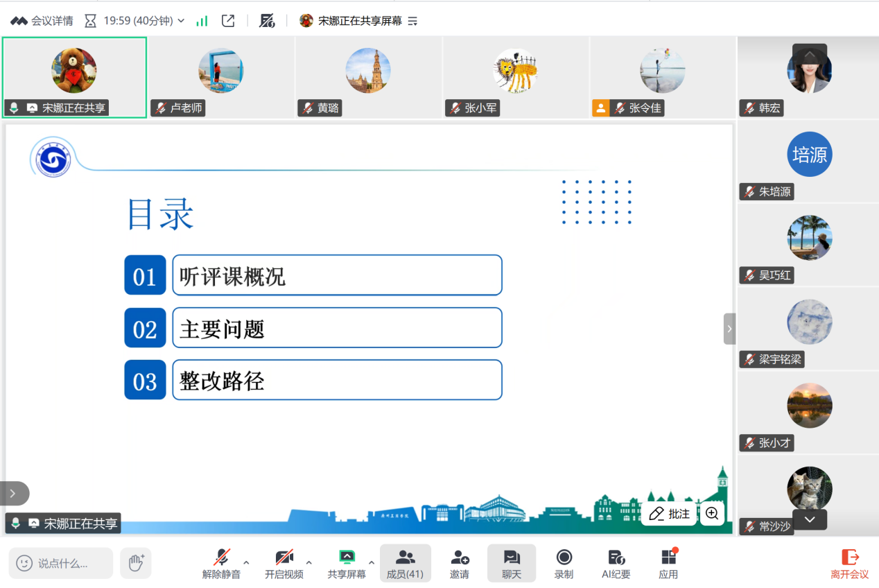Image resolution: width=879 pixels, height=588 pixels.
Task: Toggle the 成员(41) members panel
Action: point(405,563)
